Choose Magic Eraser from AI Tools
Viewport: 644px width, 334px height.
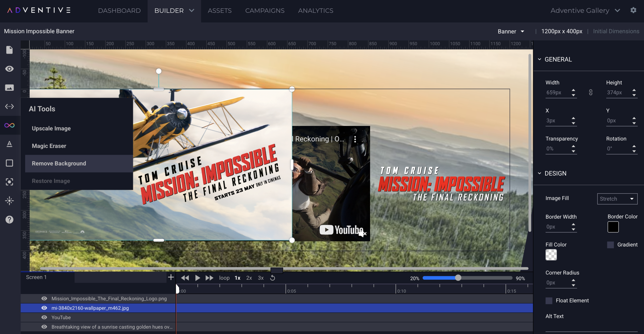[x=79, y=146]
